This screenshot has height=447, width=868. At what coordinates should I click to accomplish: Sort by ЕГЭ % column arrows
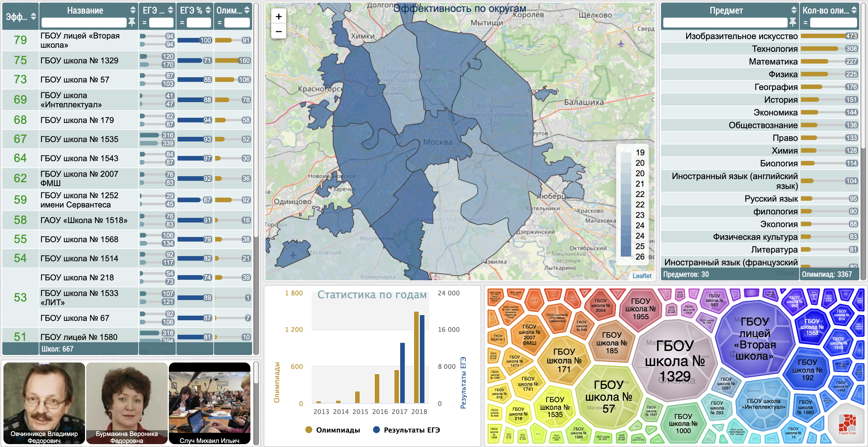[208, 10]
